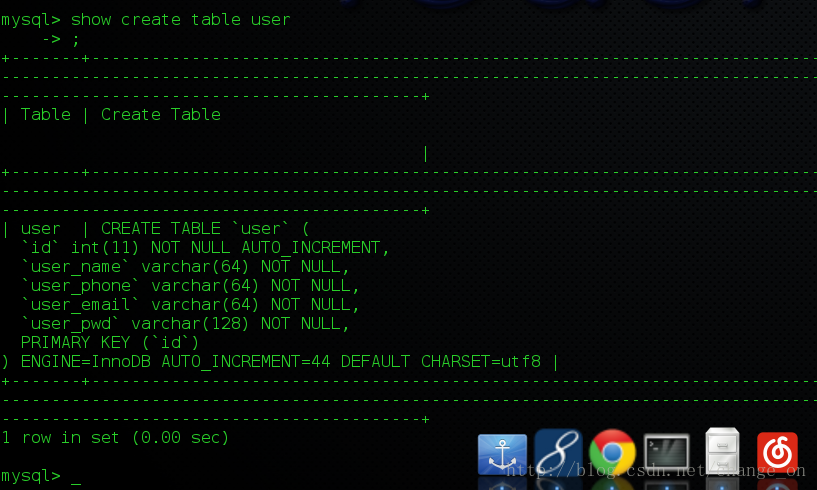Click the '-> ;' continuation line
The image size is (817, 490).
pyautogui.click(x=60, y=39)
